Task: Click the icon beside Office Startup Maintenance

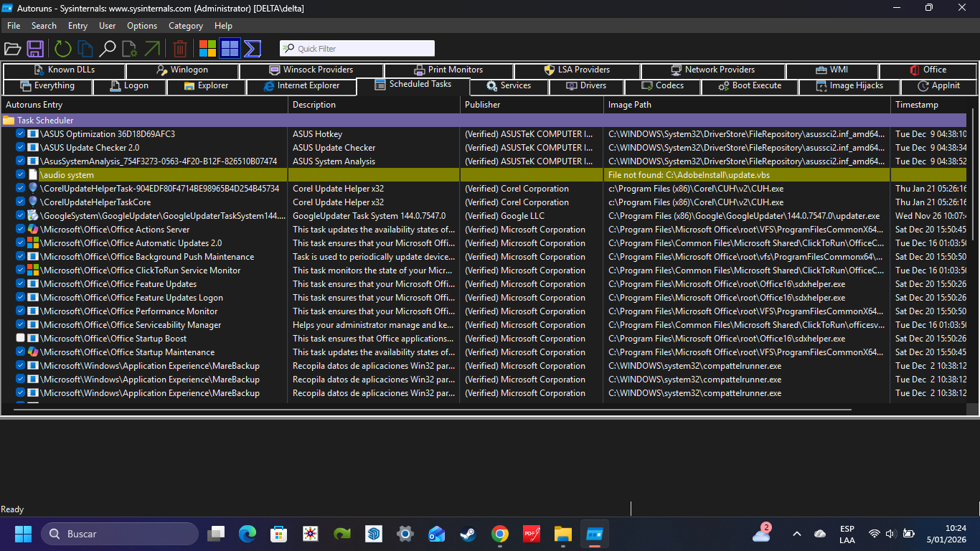Action: click(x=32, y=352)
